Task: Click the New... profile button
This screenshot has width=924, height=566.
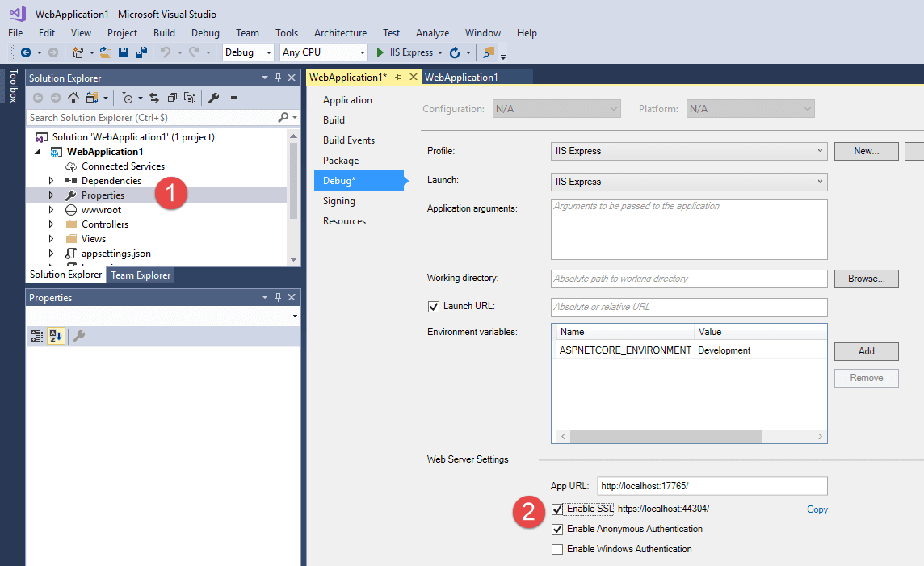Action: [866, 151]
